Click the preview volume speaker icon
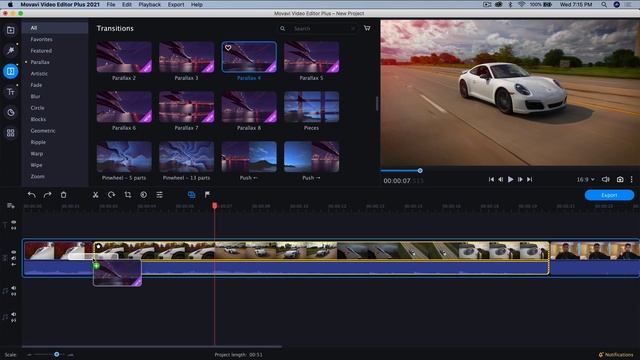640x360 pixels. (606, 179)
